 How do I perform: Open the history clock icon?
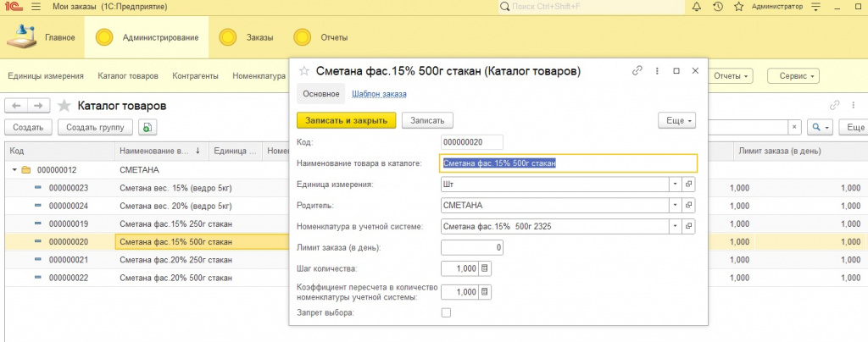(x=717, y=7)
